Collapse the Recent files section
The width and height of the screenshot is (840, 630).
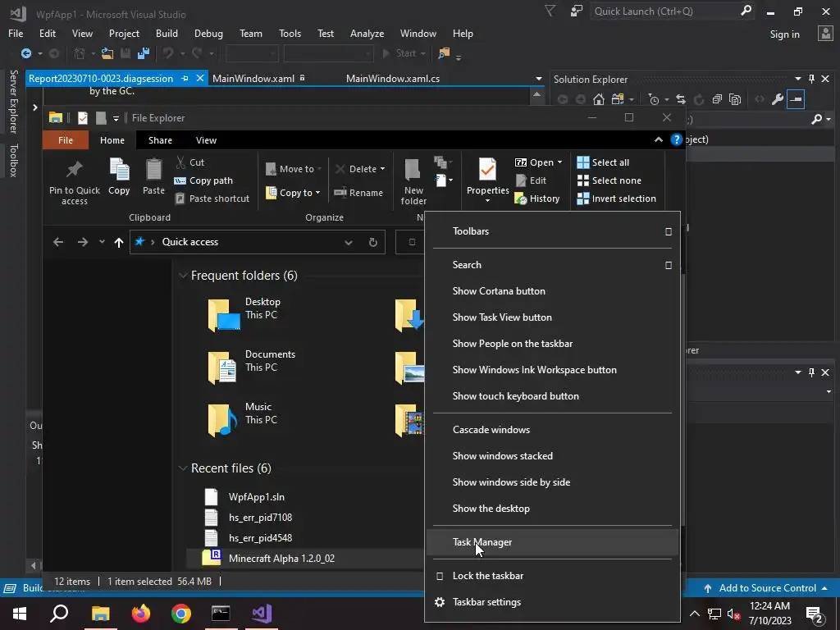tap(183, 468)
